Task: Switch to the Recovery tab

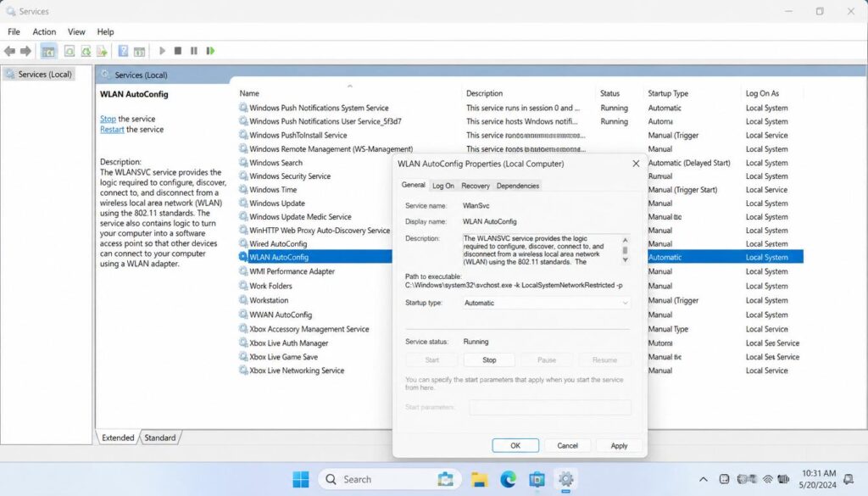Action: coord(476,186)
